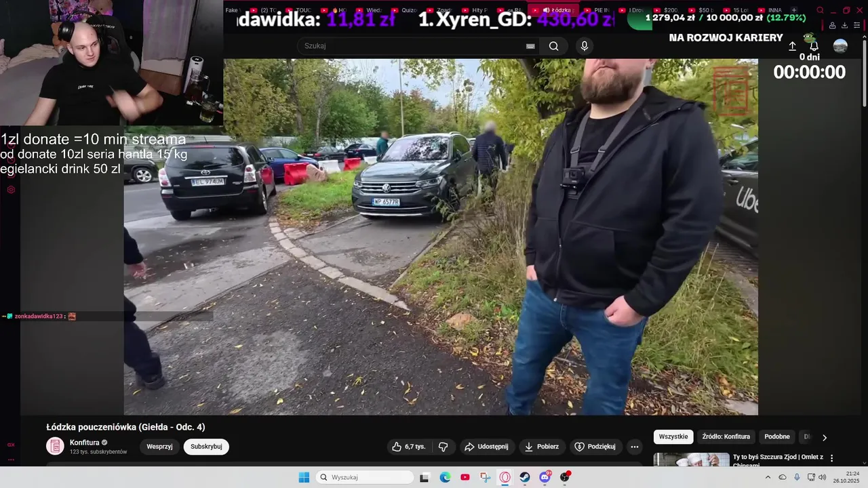Click the Windows taskbar Wyszukaj search box
868x488 pixels.
point(366,477)
